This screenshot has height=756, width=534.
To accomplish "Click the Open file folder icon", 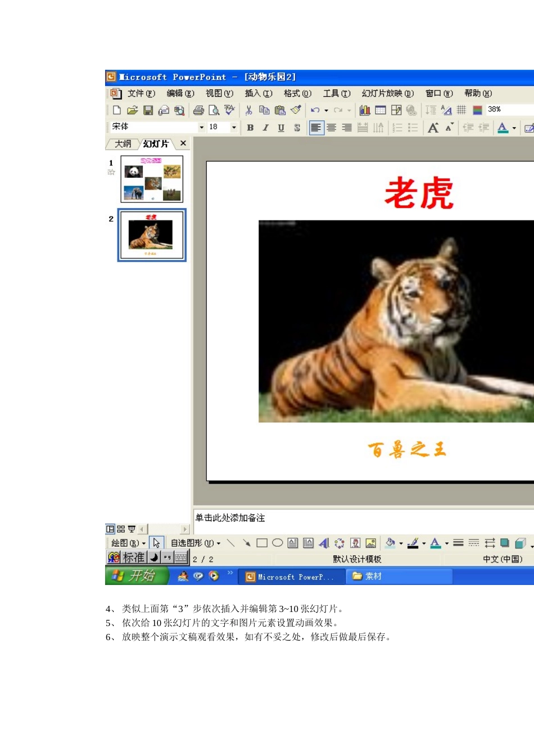I will tap(132, 110).
